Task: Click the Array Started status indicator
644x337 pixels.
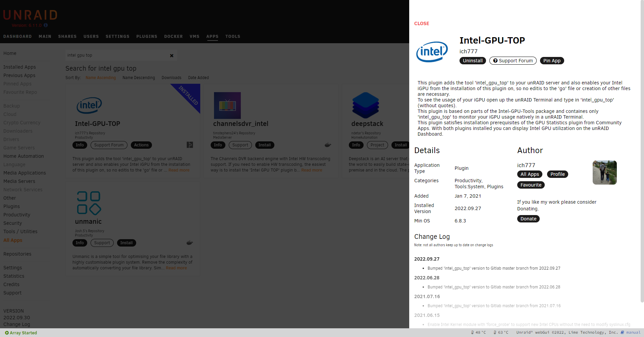Action: [21, 333]
